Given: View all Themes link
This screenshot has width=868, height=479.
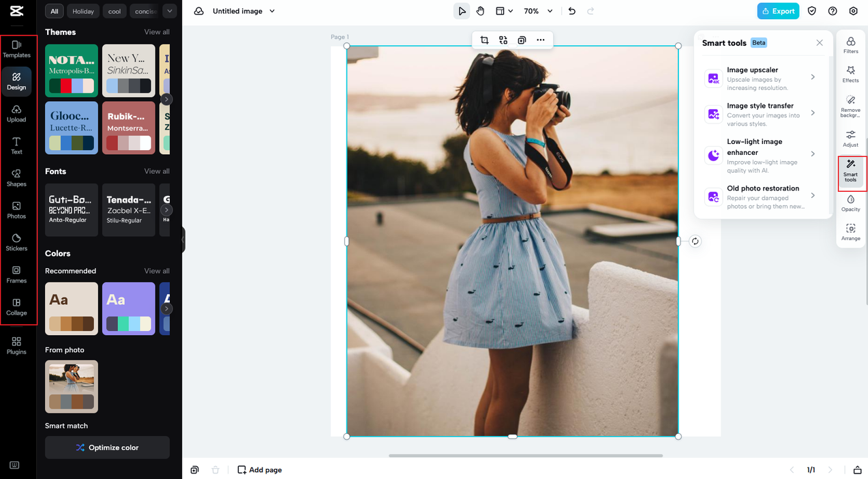Looking at the screenshot, I should click(x=157, y=32).
